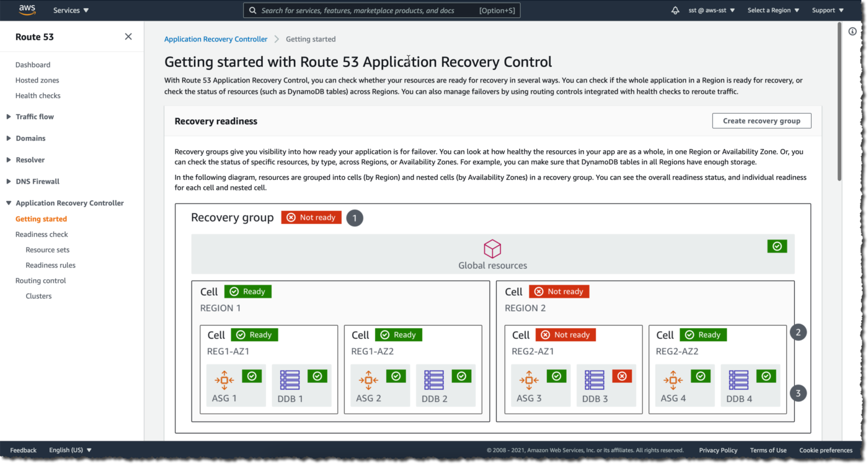Open Routing control in the sidebar

click(41, 281)
